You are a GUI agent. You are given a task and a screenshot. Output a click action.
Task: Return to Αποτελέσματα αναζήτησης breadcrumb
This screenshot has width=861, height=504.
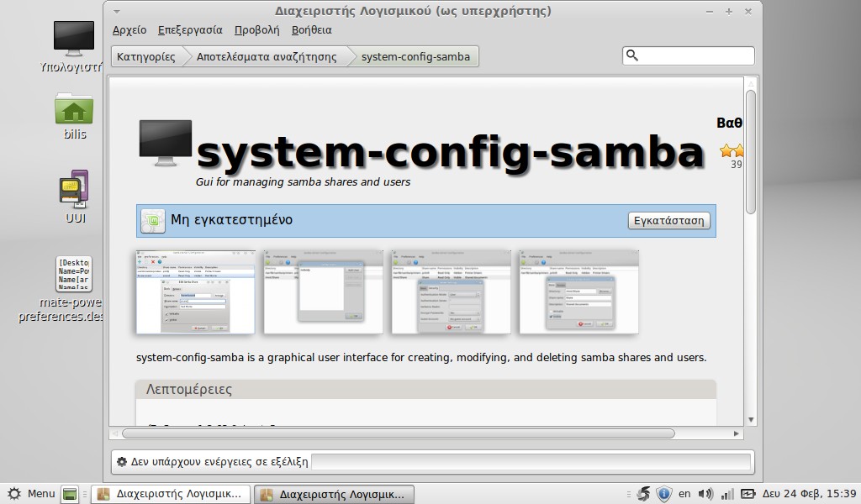coord(267,56)
